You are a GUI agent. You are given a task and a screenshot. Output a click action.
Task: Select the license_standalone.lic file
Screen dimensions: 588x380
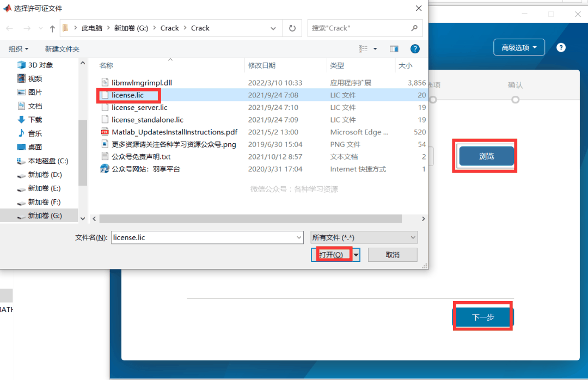(x=147, y=120)
